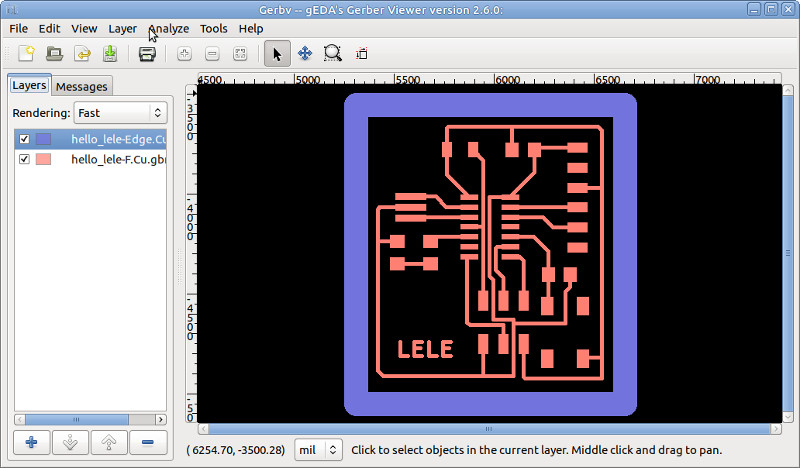Click the Print toolbar icon

[147, 54]
